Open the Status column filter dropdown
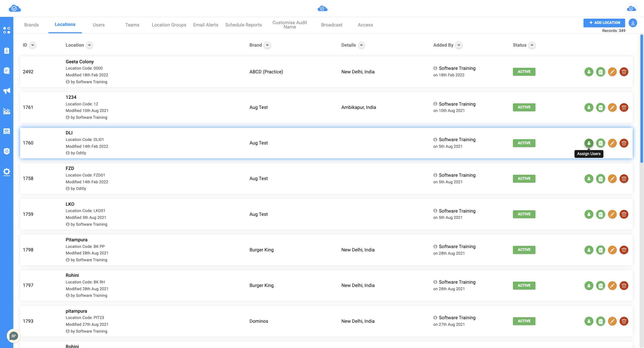 tap(532, 45)
